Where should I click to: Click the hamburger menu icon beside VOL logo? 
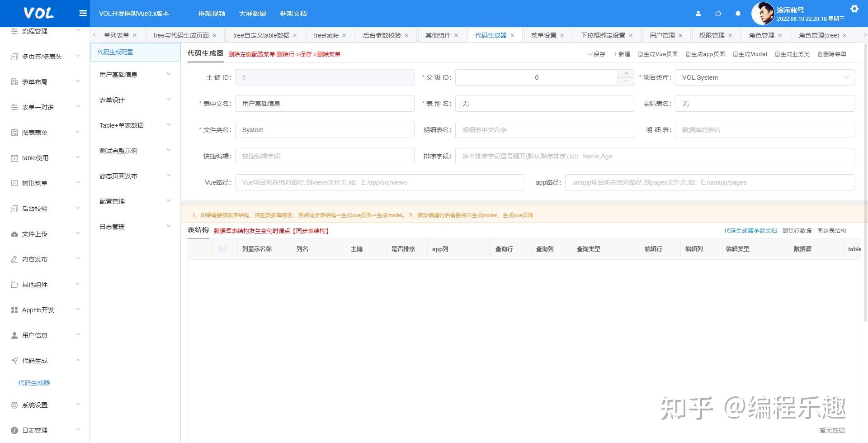tap(83, 13)
